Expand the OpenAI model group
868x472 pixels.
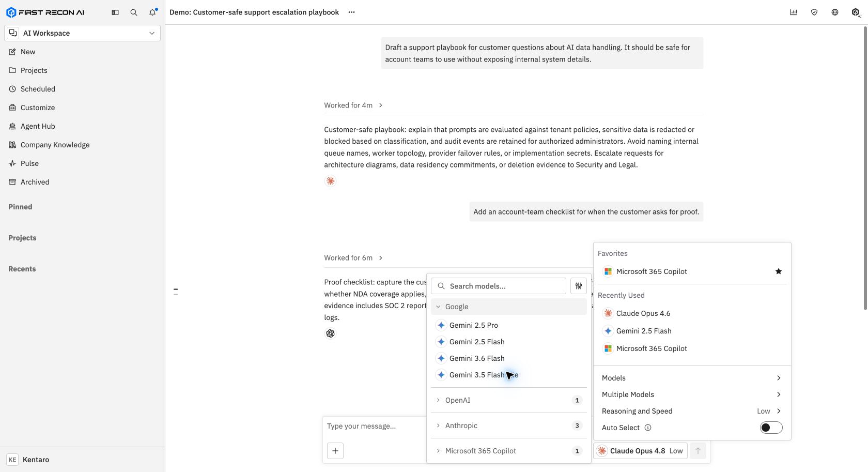click(509, 400)
